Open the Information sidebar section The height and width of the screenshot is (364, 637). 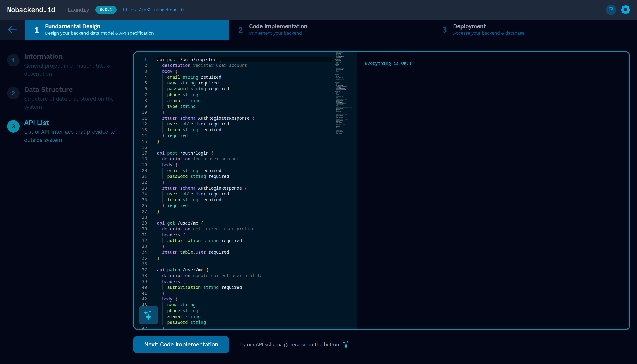pyautogui.click(x=62, y=65)
